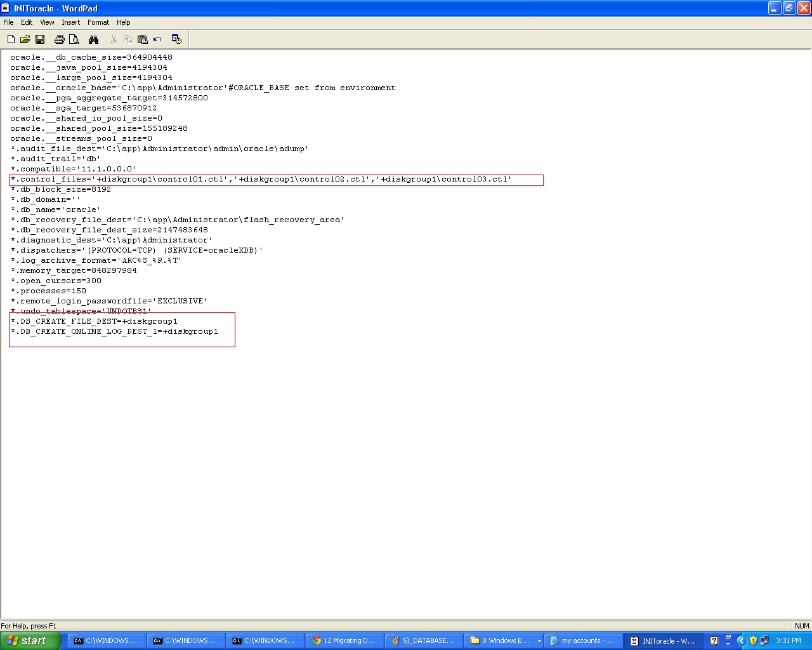This screenshot has height=650, width=812.
Task: Open a file using the Open icon
Action: pyautogui.click(x=25, y=39)
